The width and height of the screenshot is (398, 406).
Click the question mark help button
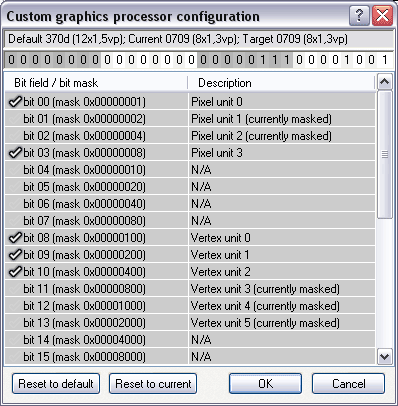coord(359,16)
